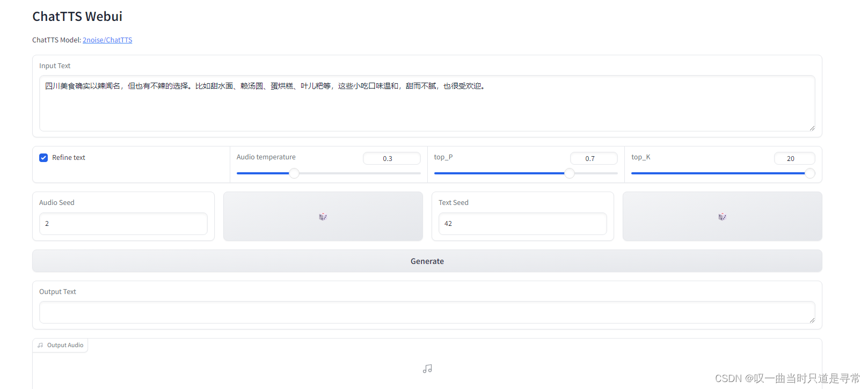Click the Text Seed label

click(x=454, y=203)
